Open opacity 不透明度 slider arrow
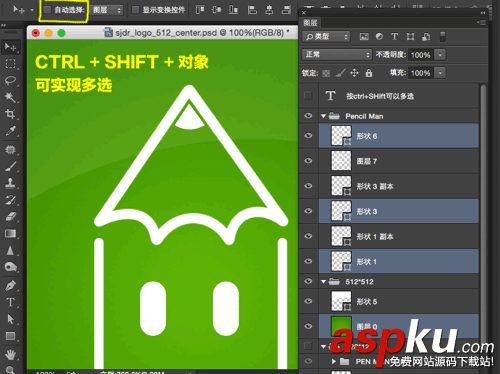Viewport: 500px width, 374px height. pyautogui.click(x=440, y=55)
